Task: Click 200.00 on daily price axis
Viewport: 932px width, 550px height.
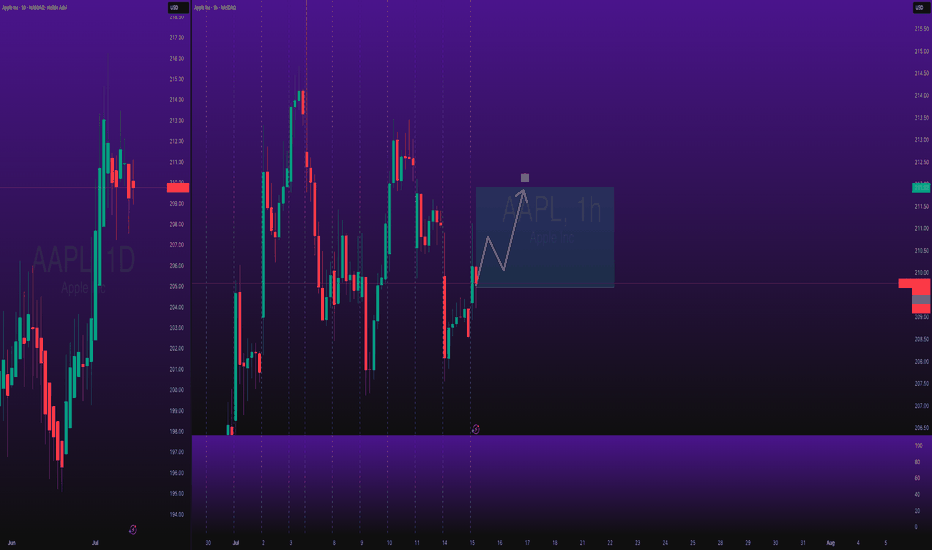Action: [x=177, y=390]
